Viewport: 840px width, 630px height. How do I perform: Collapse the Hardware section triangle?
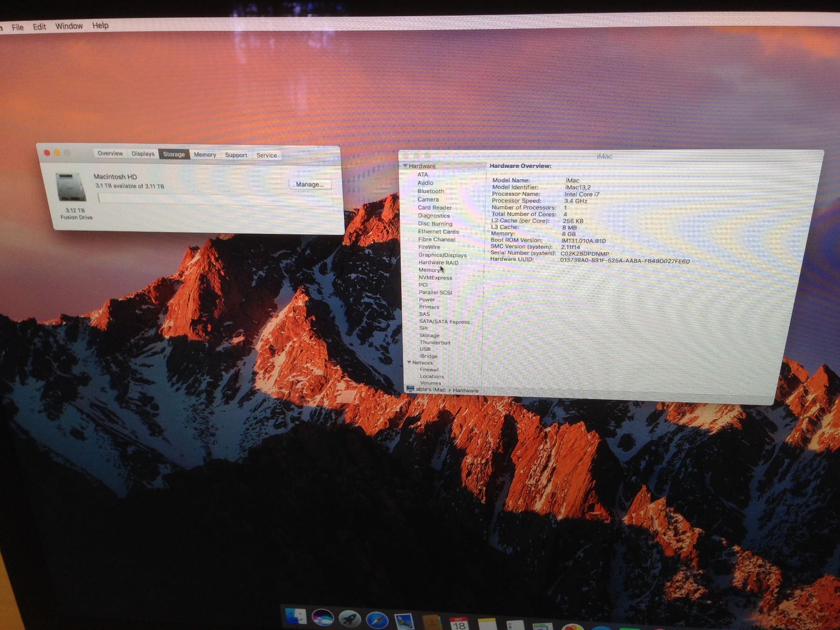point(405,166)
